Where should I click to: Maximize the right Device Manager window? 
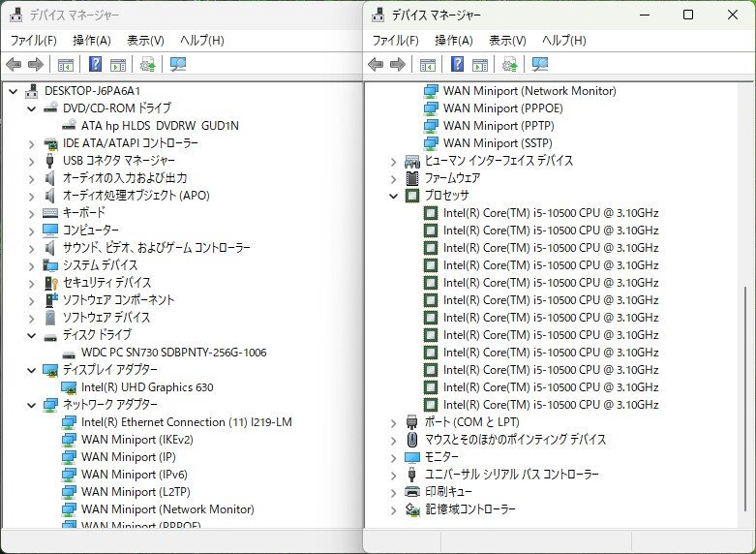(688, 15)
